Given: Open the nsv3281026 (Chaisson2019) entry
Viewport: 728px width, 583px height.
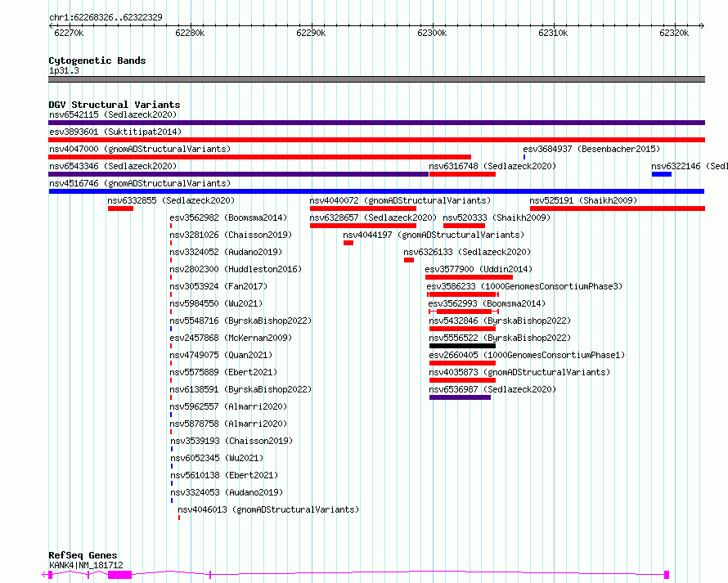Looking at the screenshot, I should click(231, 235).
